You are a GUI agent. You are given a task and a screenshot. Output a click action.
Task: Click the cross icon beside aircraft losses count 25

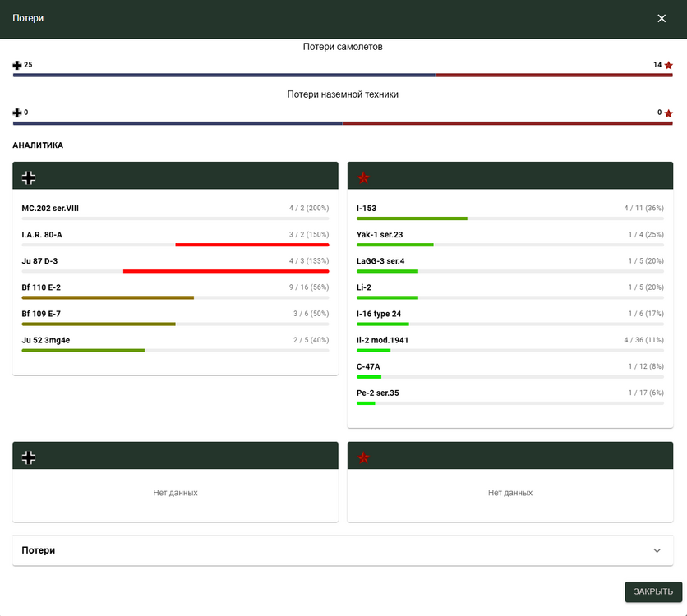(x=17, y=65)
